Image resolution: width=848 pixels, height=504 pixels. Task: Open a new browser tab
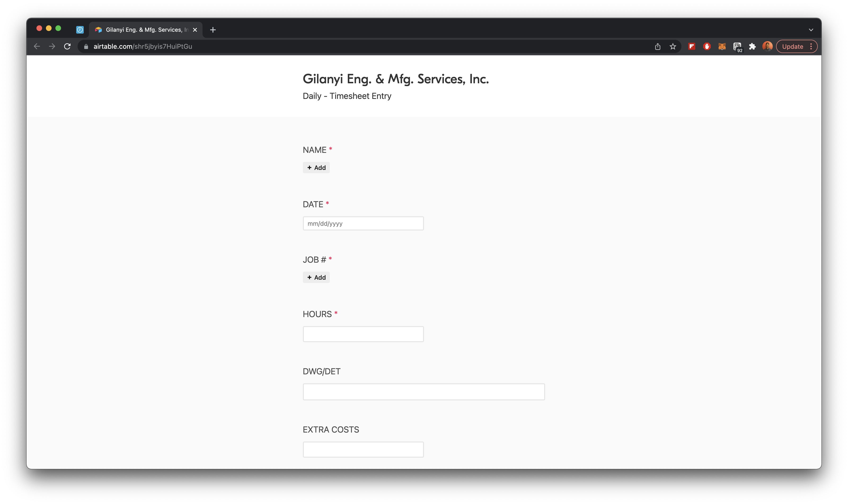(213, 30)
